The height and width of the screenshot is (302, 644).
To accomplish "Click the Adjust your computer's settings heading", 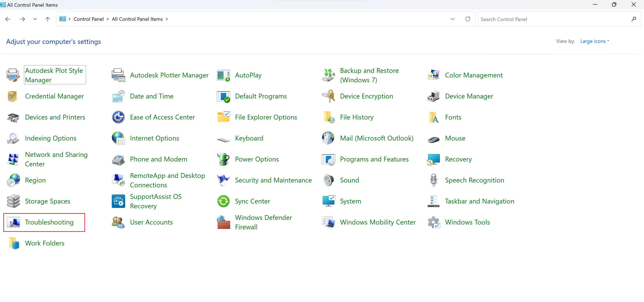I will (x=53, y=42).
